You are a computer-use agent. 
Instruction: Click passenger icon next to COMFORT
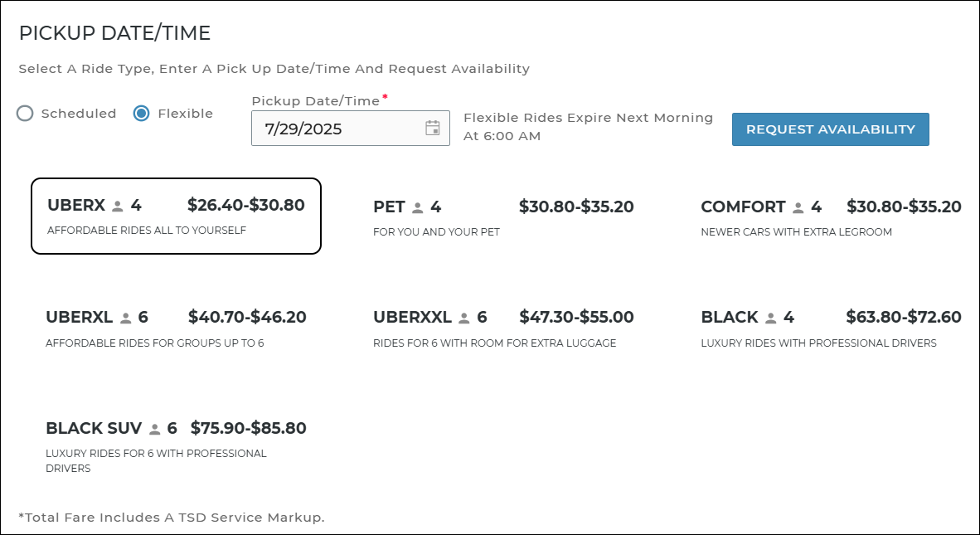pos(798,207)
